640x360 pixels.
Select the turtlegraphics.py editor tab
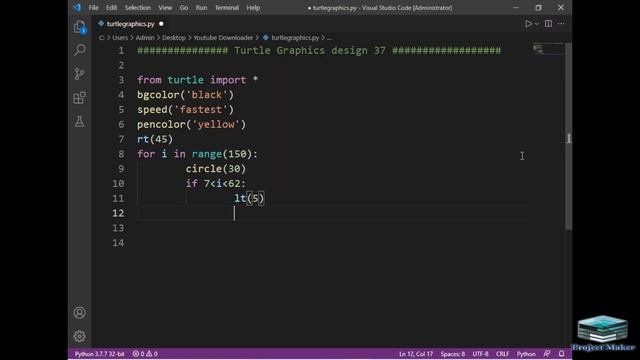(x=130, y=24)
